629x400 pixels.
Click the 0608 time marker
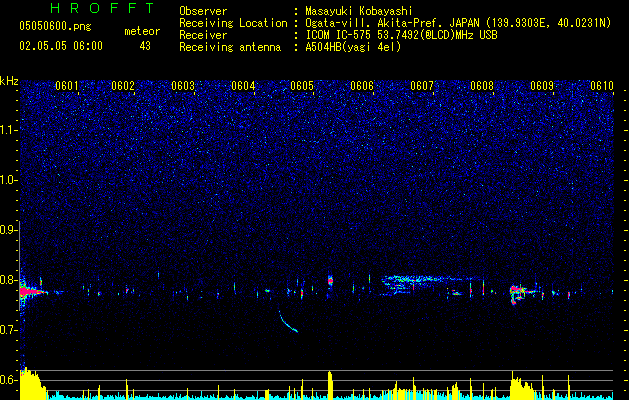pyautogui.click(x=482, y=86)
